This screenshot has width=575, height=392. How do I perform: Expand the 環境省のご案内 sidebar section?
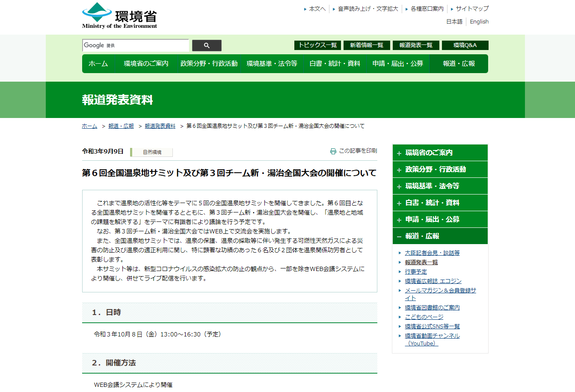[440, 153]
